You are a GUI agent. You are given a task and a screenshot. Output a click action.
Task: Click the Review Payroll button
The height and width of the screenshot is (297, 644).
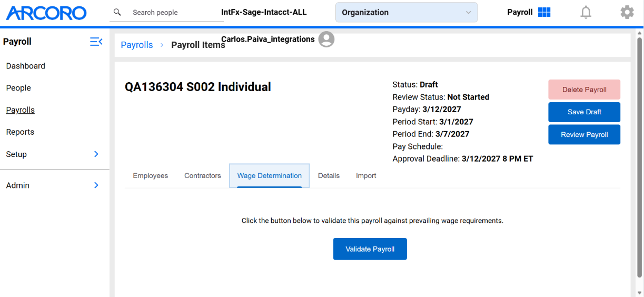[584, 135]
